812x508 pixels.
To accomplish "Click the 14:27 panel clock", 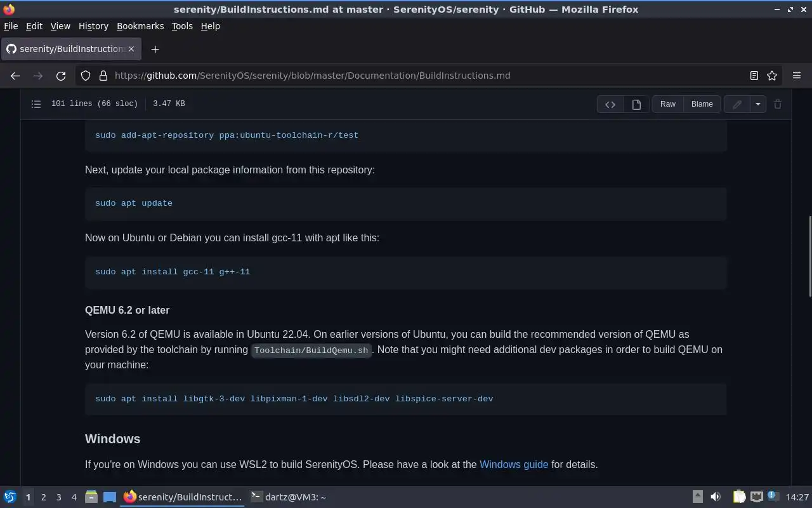I will click(797, 497).
